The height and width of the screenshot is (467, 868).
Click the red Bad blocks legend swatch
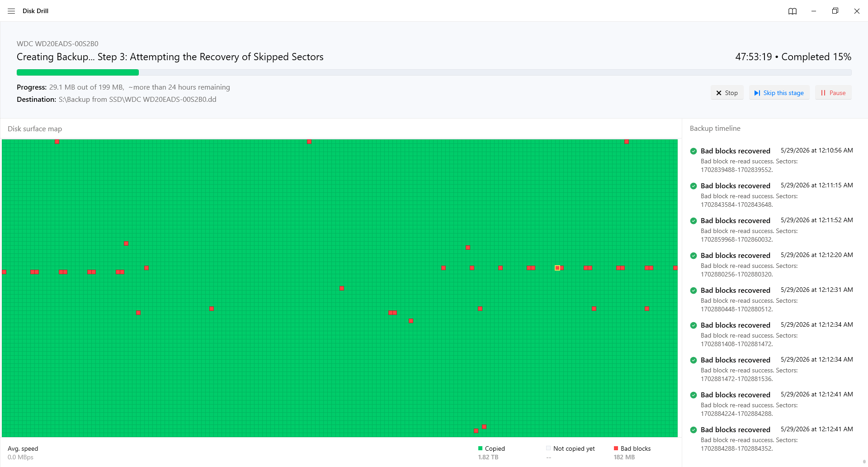point(616,448)
